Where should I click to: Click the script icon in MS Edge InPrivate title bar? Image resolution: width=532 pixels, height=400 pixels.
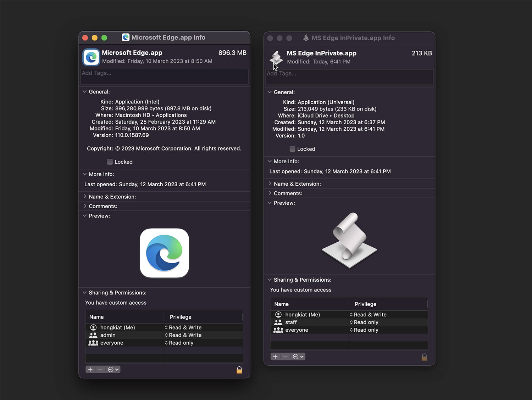pos(306,38)
